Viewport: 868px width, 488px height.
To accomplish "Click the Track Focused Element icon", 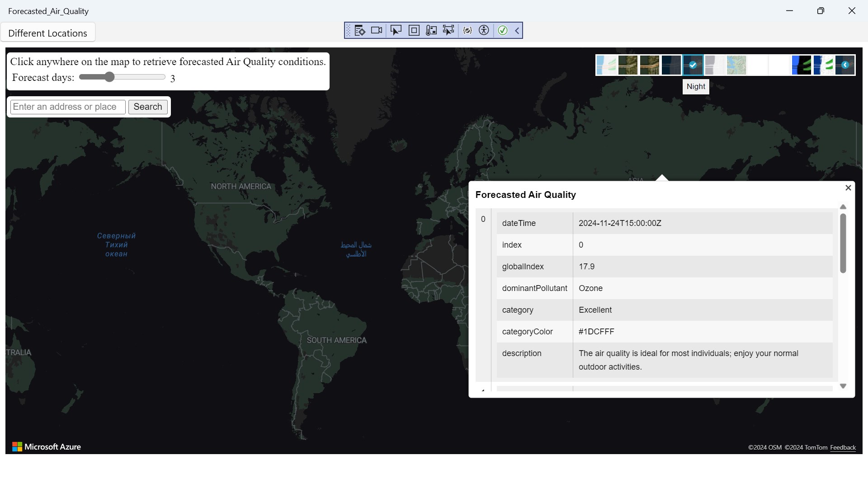I will point(448,30).
